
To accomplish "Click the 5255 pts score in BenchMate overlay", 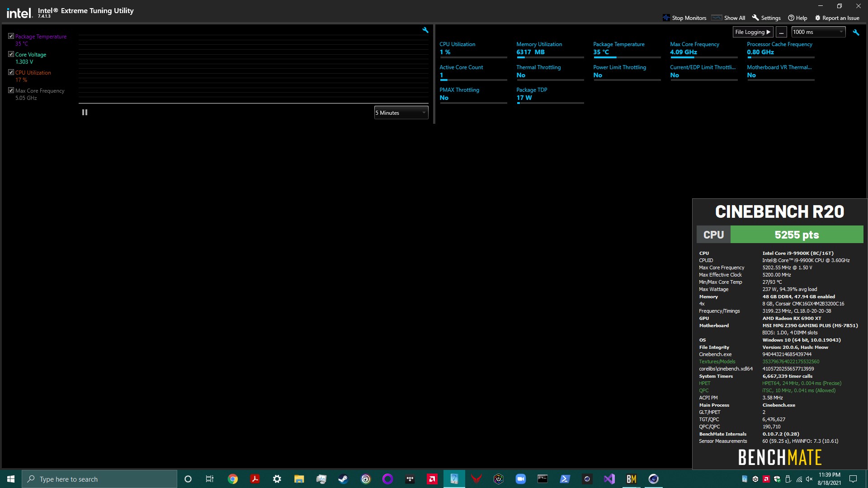I will [x=797, y=235].
